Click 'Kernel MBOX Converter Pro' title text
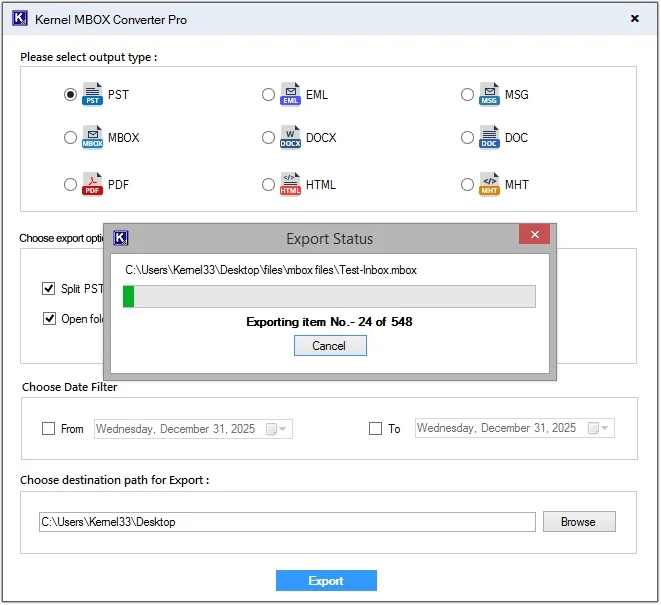Image resolution: width=661 pixels, height=605 pixels. [111, 19]
